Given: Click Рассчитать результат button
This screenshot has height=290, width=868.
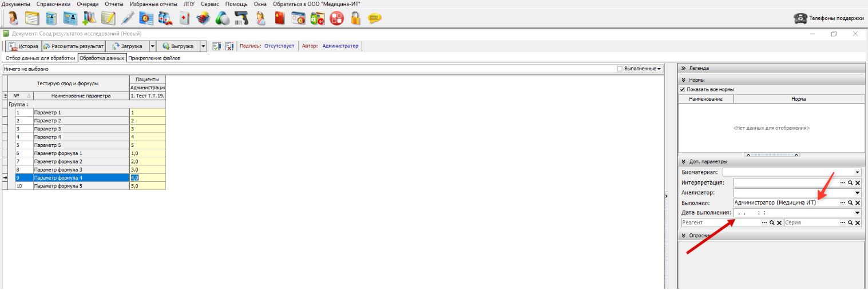Looking at the screenshot, I should click(x=73, y=46).
